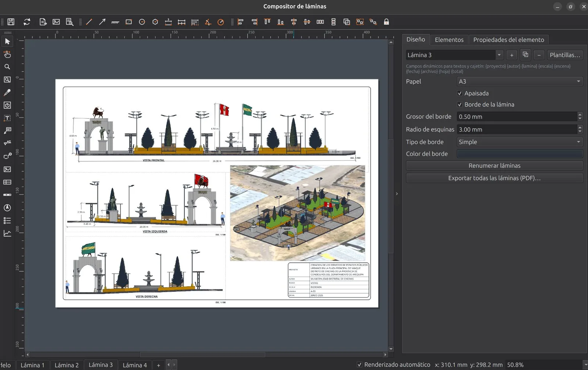Screen dimensions: 588x370
Task: Toggle the Apaisada landscape checkbox
Action: coord(459,93)
